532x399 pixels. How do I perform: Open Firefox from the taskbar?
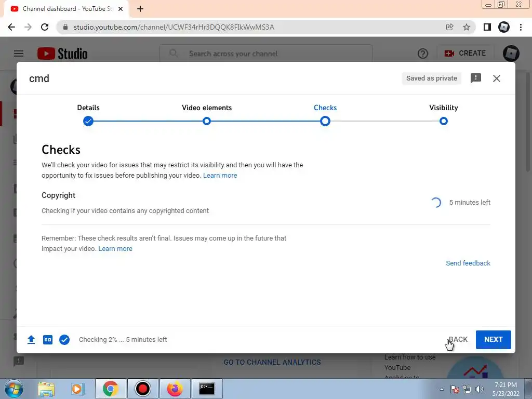(x=175, y=389)
